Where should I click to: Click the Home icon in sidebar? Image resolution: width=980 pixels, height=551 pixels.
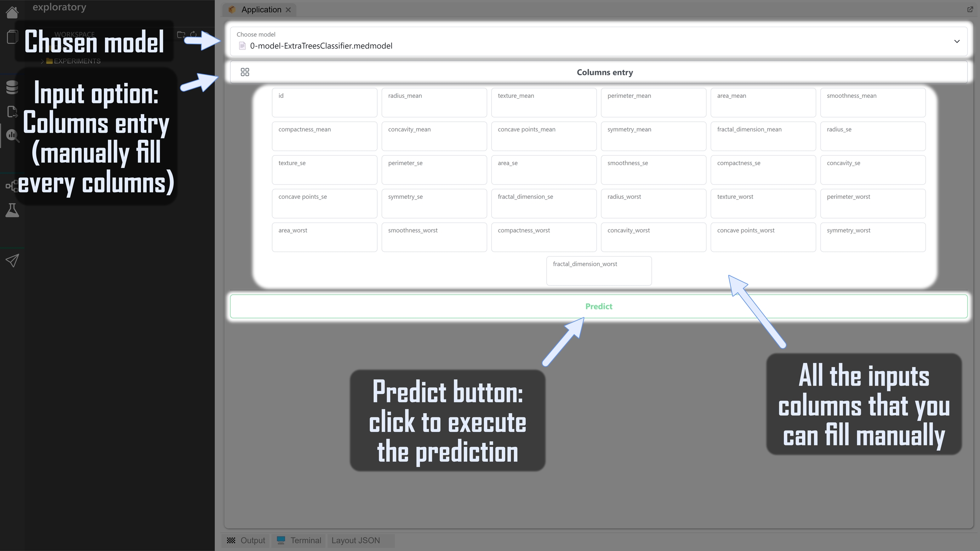(12, 12)
